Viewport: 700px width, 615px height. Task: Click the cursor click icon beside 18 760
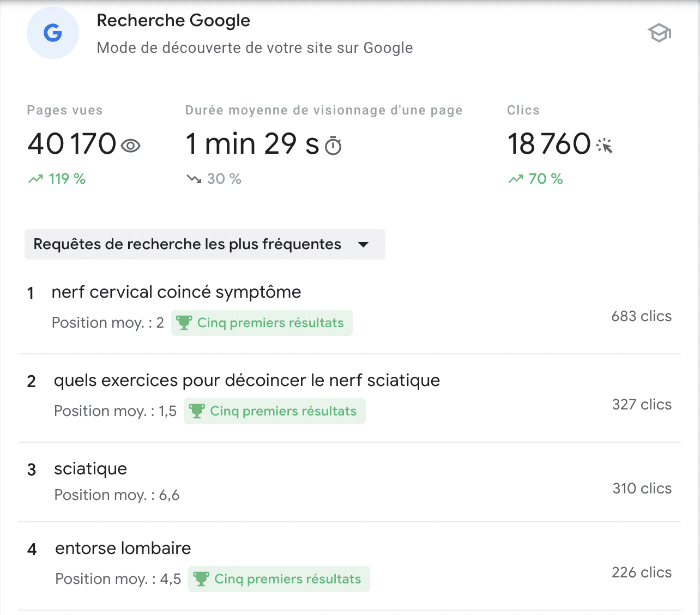click(x=605, y=146)
